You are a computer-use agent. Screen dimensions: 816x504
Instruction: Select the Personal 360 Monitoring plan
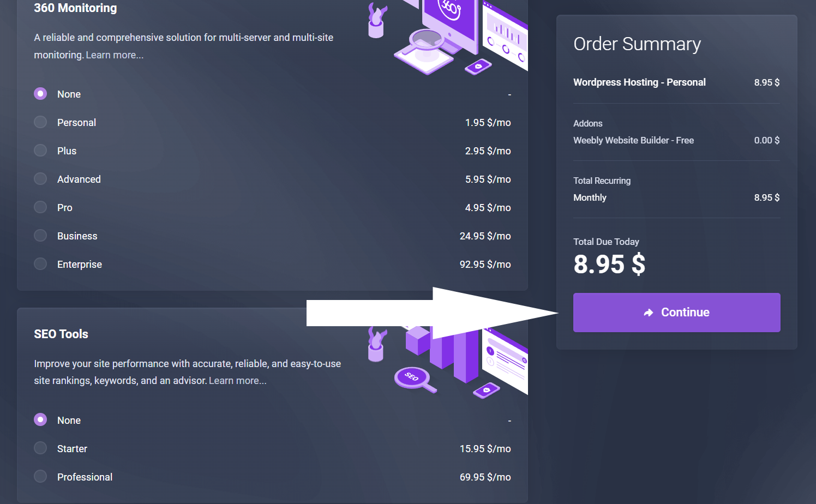tap(40, 122)
